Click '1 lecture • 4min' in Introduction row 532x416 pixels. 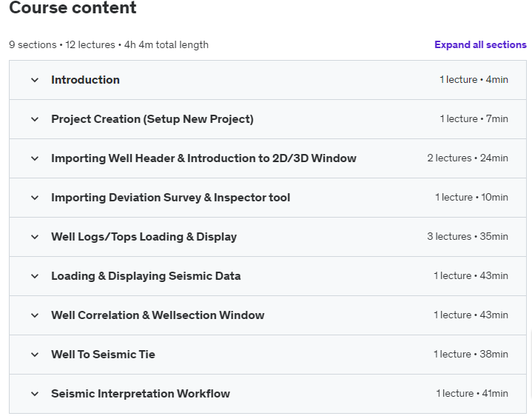pos(474,79)
